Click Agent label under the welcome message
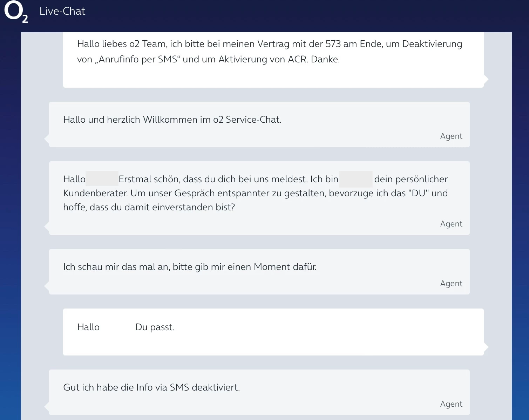 tap(451, 136)
